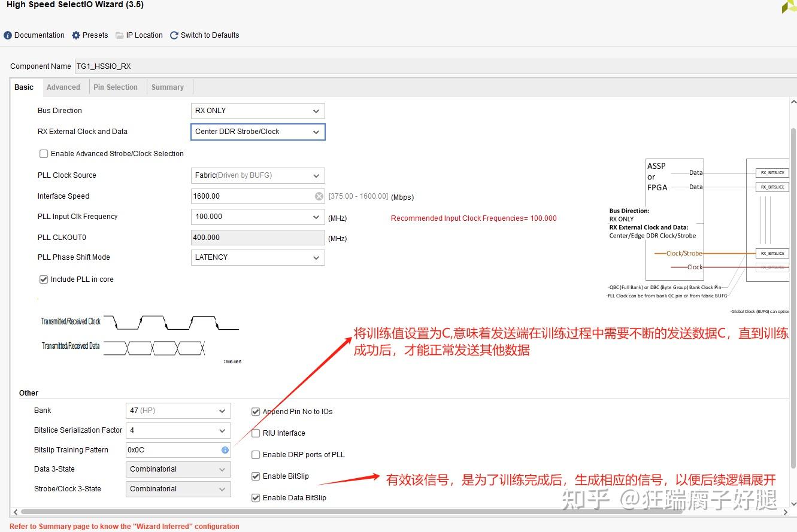Disable Append Pin No to IOs
This screenshot has height=532, width=797.
click(x=256, y=411)
